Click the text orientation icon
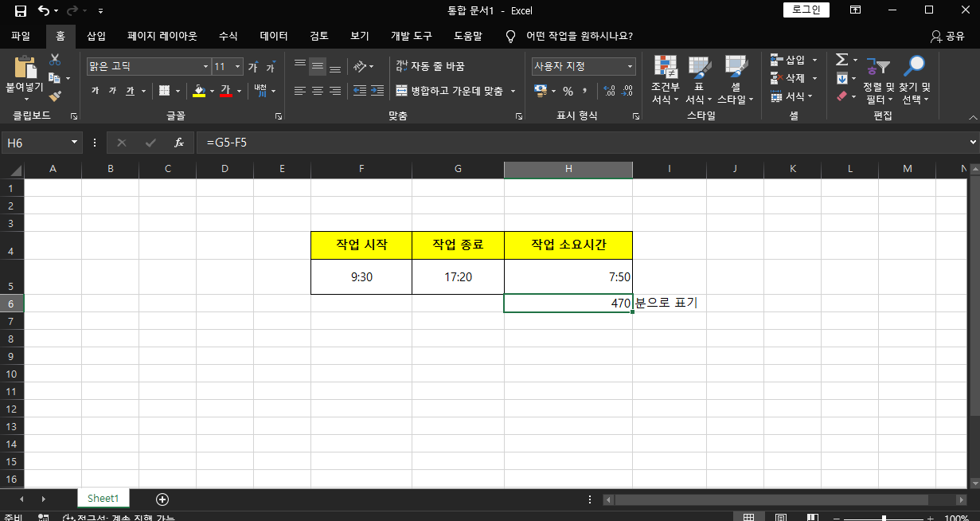 point(360,66)
